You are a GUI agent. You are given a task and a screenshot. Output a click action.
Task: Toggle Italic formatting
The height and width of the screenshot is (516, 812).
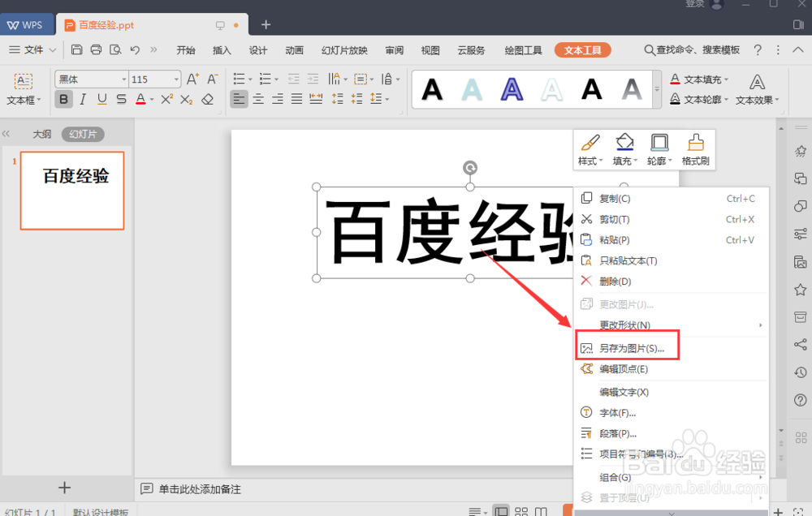pos(83,99)
